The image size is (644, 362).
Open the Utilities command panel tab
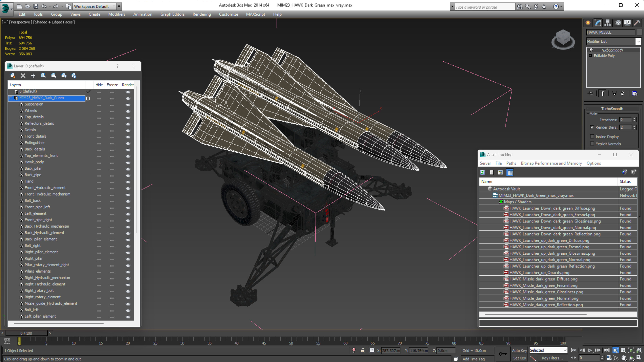[x=637, y=23]
